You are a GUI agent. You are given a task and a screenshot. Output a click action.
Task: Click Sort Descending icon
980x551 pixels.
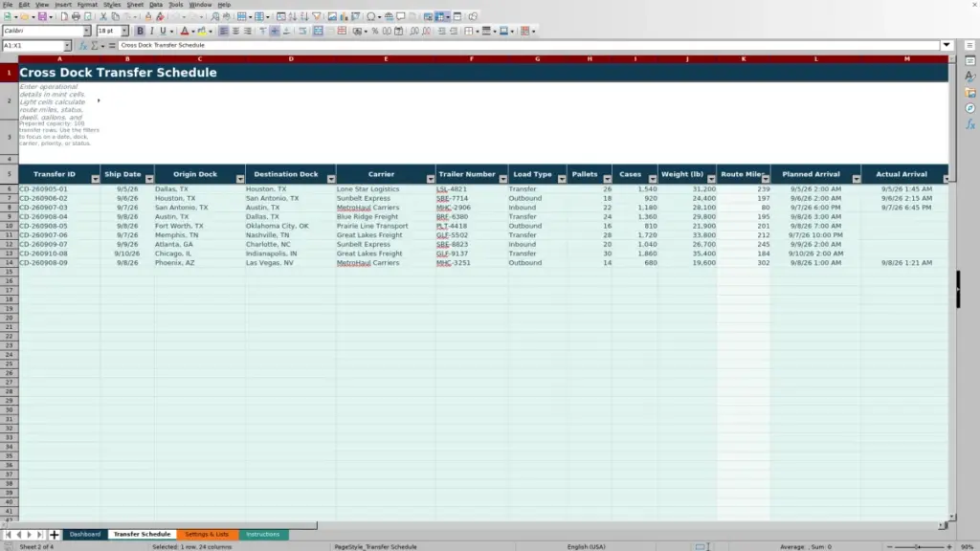[304, 17]
